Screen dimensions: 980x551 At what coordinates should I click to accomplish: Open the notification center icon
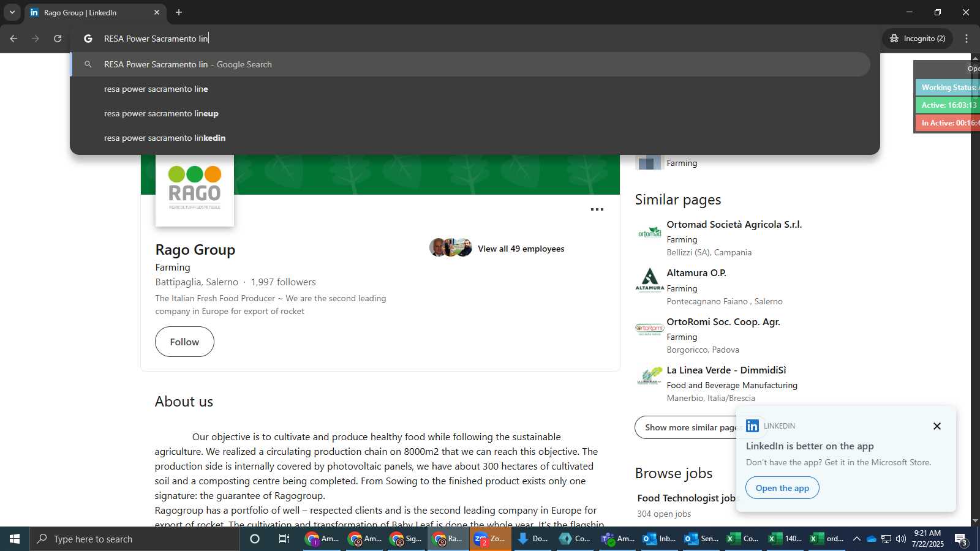pyautogui.click(x=961, y=539)
